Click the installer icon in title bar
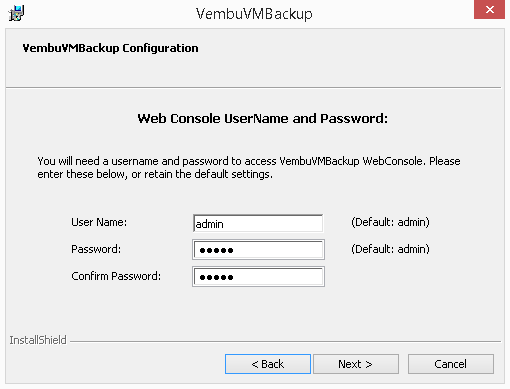 click(x=16, y=13)
